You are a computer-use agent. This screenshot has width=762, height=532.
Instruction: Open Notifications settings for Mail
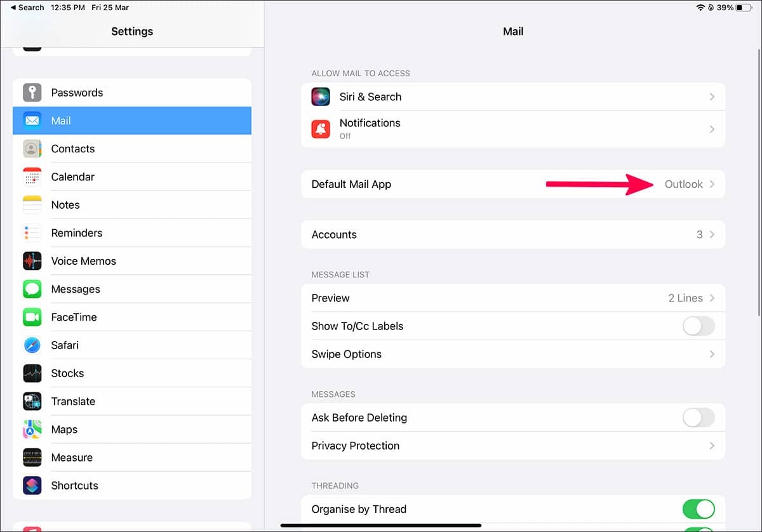(x=513, y=129)
